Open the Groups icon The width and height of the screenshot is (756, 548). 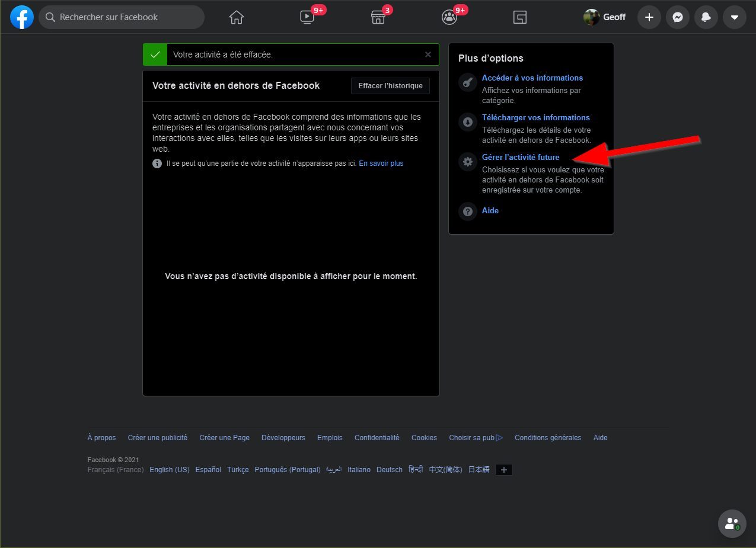[x=449, y=17]
